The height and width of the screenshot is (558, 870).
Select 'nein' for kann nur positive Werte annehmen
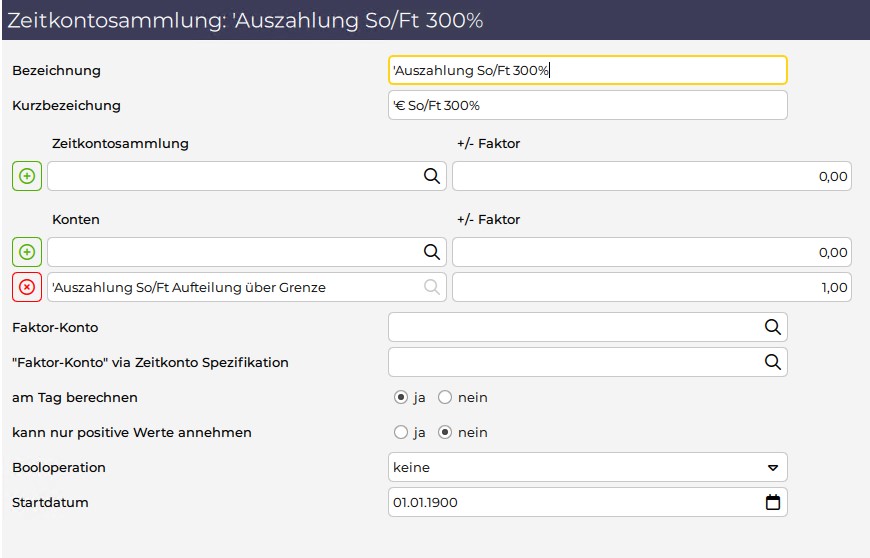(445, 432)
